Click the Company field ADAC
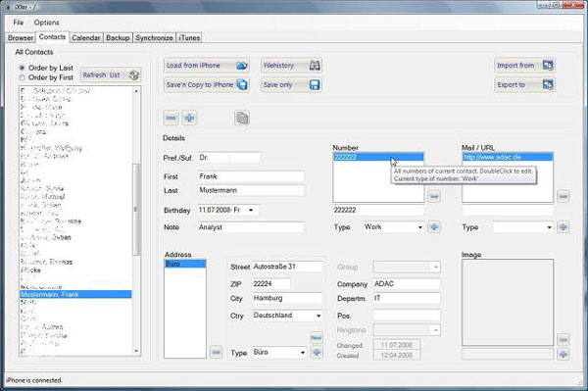The image size is (588, 391). click(x=407, y=284)
